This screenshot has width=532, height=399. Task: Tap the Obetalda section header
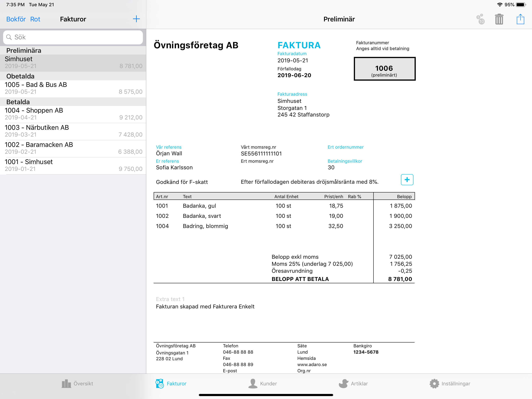73,76
